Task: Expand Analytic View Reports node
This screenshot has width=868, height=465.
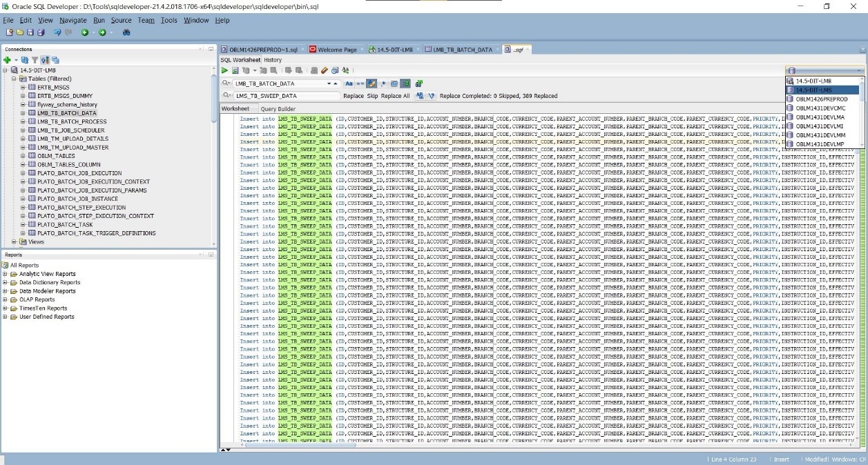Action: tap(6, 274)
